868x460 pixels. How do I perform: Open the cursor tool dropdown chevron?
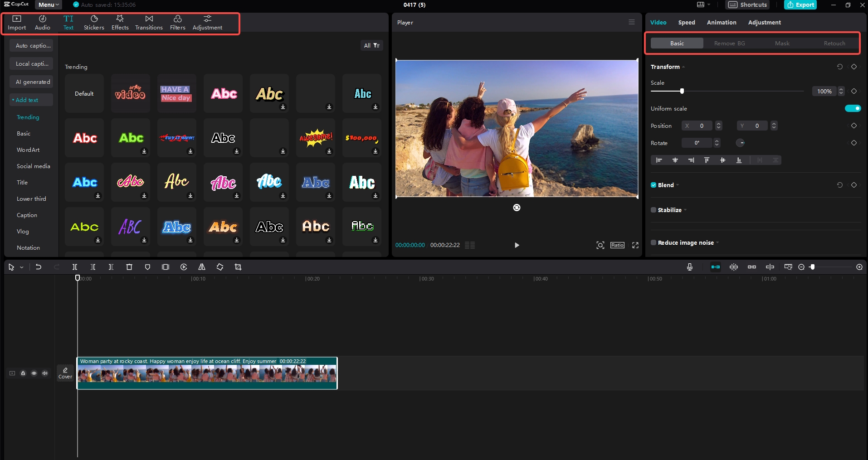(21, 267)
